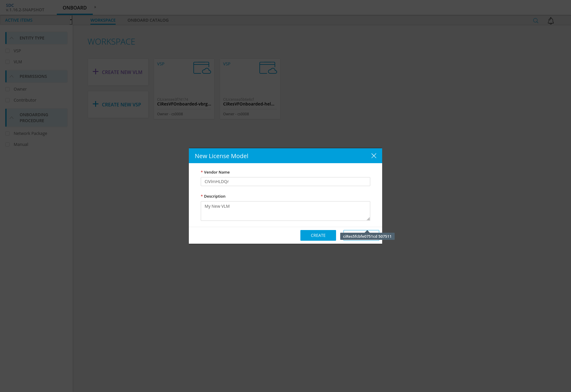
Task: Tick the Network Package checkbox
Action: pyautogui.click(x=7, y=133)
